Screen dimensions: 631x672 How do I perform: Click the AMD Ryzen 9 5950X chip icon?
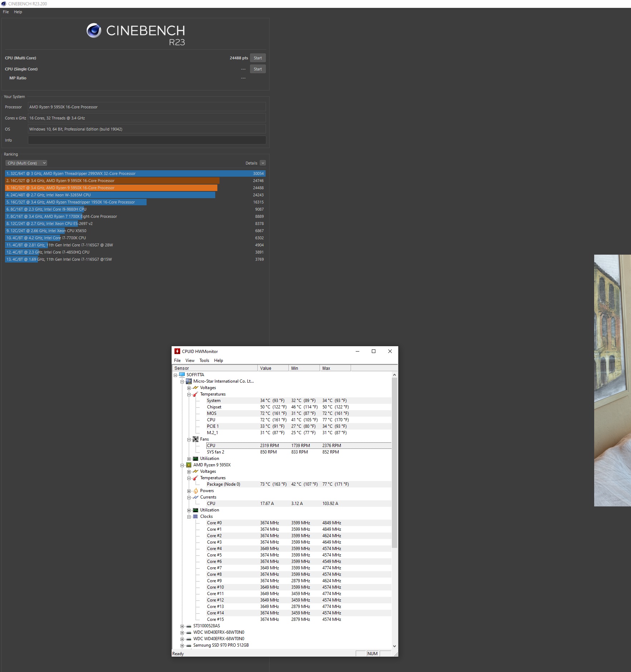coord(188,465)
